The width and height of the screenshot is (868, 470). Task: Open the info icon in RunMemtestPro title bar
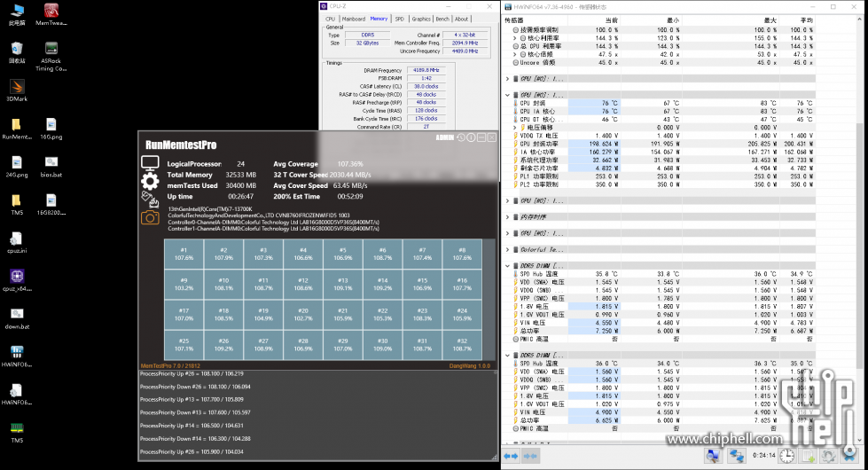coord(471,137)
